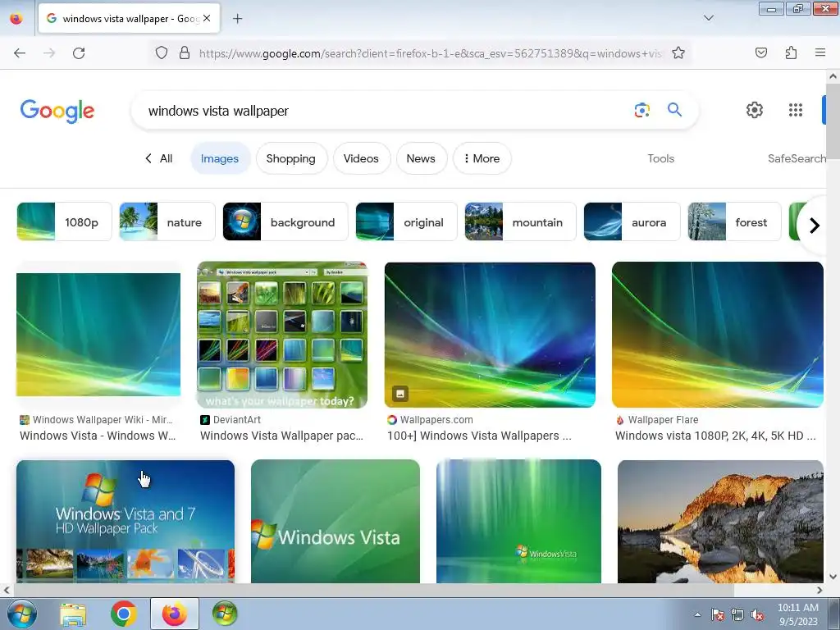Select the Images tab
This screenshot has width=840, height=630.
pyautogui.click(x=220, y=158)
